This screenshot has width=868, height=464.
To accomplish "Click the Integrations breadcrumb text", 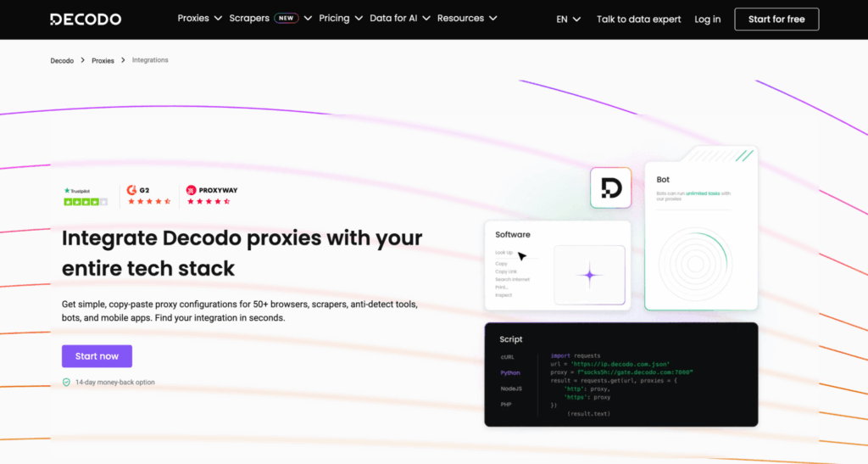I will coord(150,59).
